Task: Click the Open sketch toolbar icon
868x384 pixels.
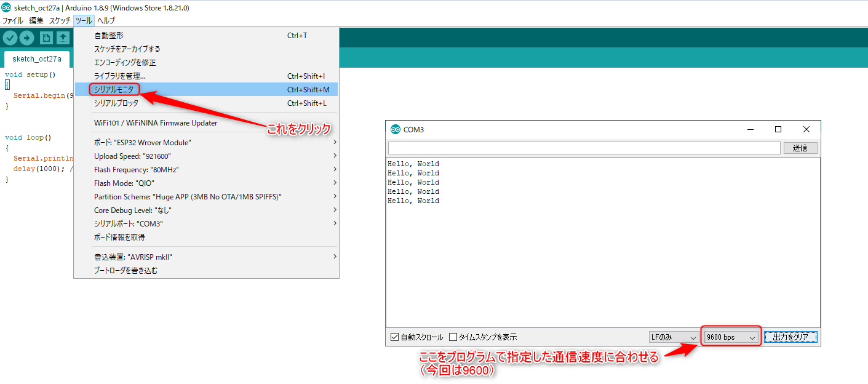Action: pos(63,38)
